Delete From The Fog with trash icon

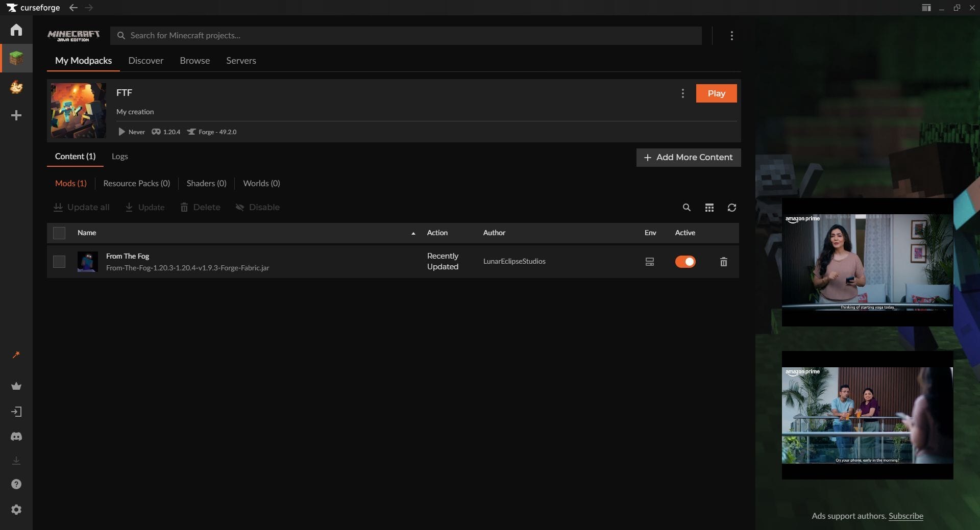723,262
